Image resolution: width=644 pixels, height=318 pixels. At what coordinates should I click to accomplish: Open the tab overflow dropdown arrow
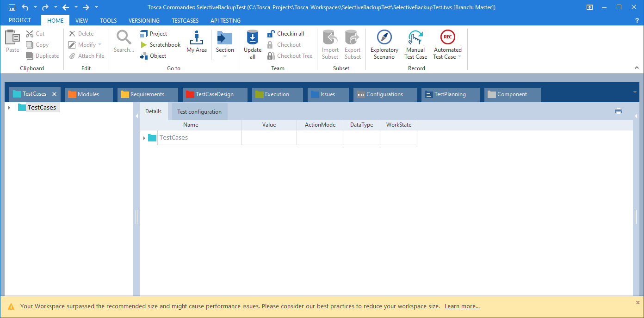click(635, 92)
